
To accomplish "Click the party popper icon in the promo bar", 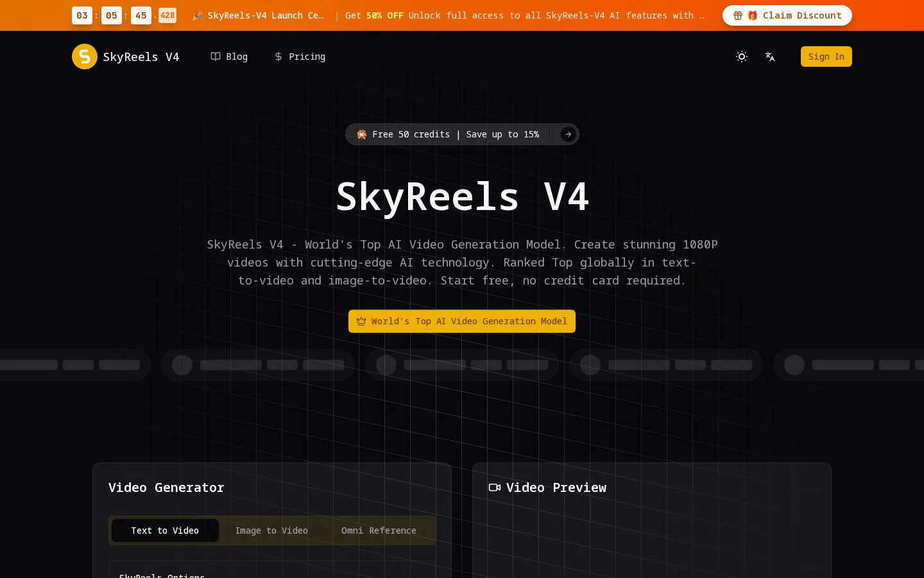I will [198, 15].
